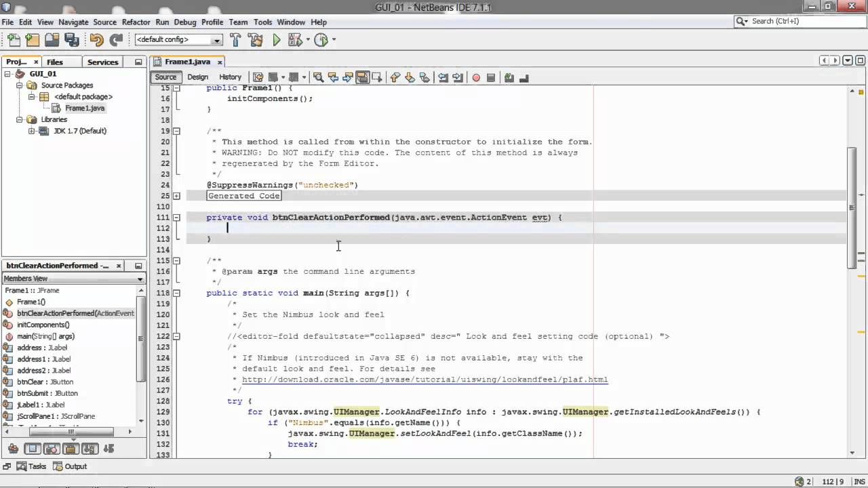This screenshot has width=868, height=488.
Task: Expand the JDK 1.7 (Default) node
Action: pos(32,131)
